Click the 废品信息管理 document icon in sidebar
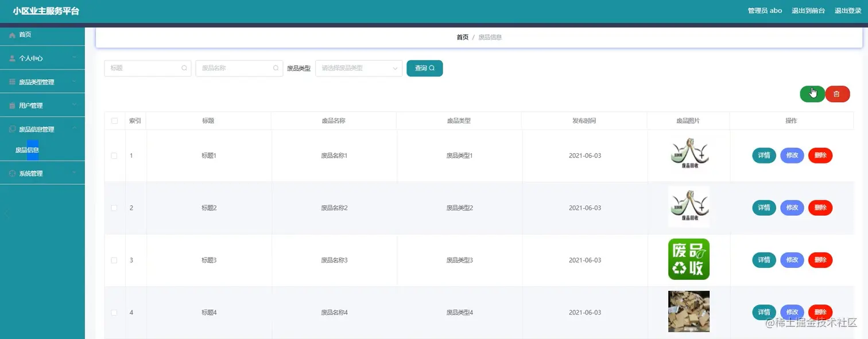 [11, 128]
